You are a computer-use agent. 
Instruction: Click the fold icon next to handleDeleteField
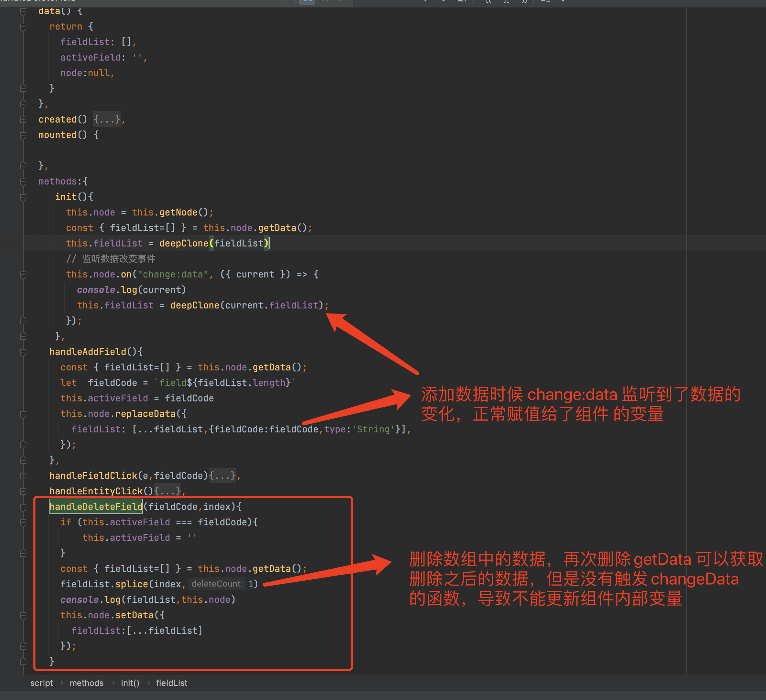point(23,506)
